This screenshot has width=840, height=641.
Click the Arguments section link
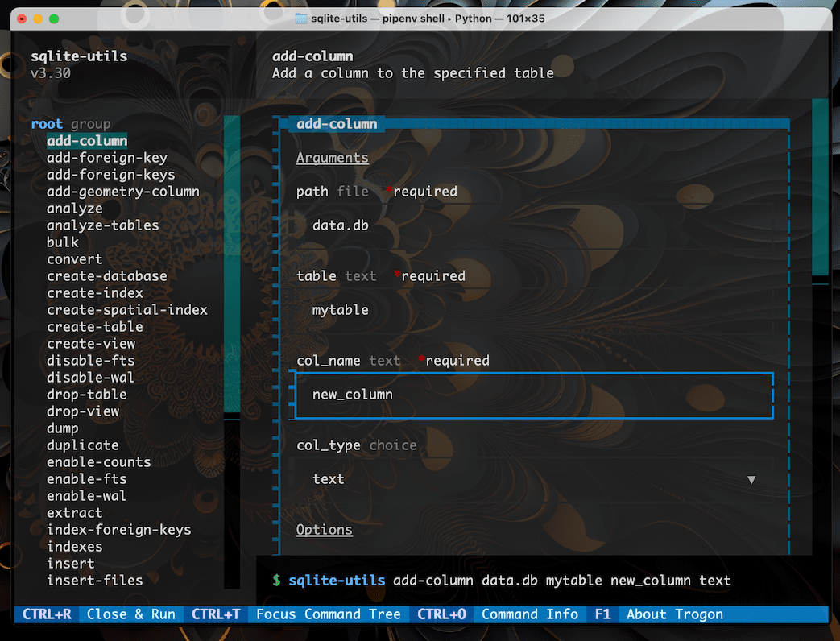(332, 157)
